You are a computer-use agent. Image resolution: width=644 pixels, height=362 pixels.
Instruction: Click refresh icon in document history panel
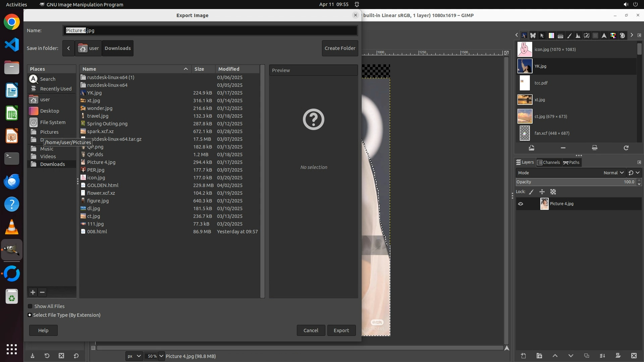click(x=626, y=148)
